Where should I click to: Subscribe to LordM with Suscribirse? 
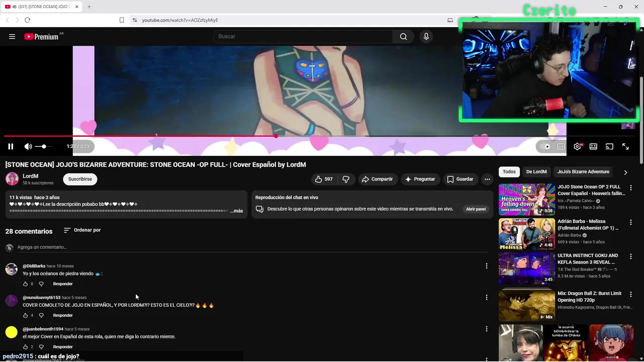(80, 179)
